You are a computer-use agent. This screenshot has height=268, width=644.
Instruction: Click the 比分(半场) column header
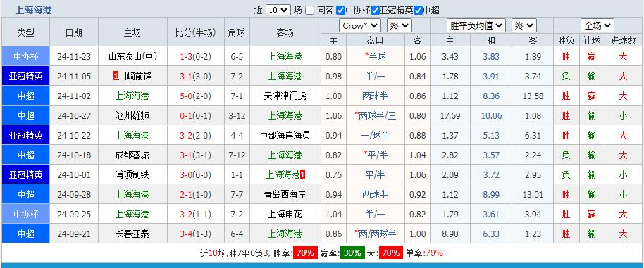tap(195, 32)
